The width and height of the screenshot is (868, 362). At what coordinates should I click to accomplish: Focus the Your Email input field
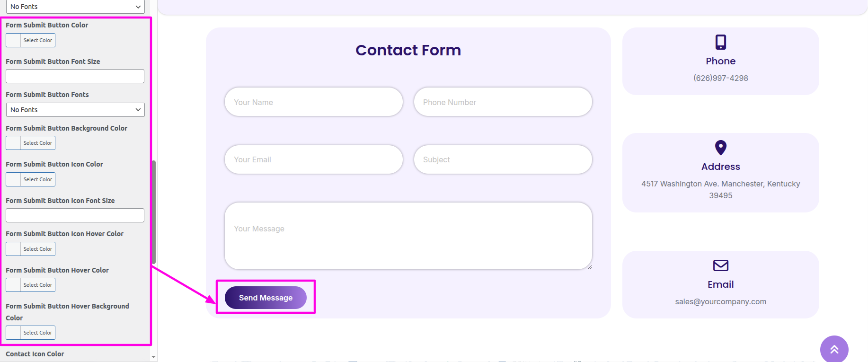[313, 159]
